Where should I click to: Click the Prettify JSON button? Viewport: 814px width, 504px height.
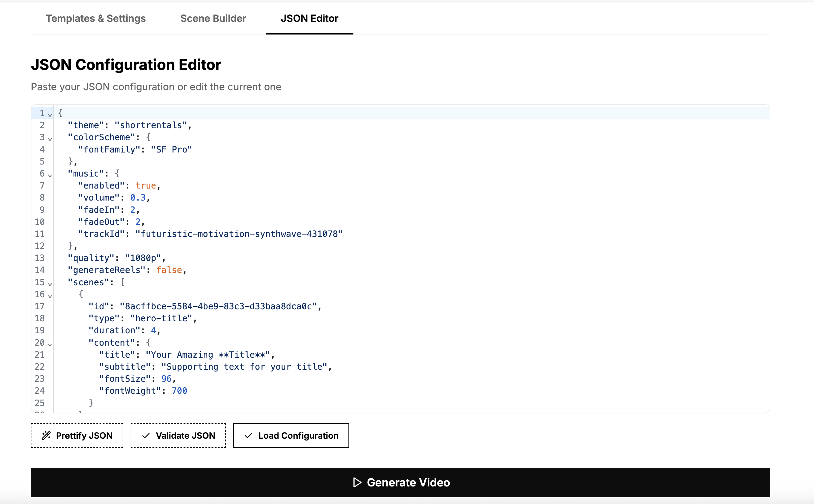tap(77, 435)
